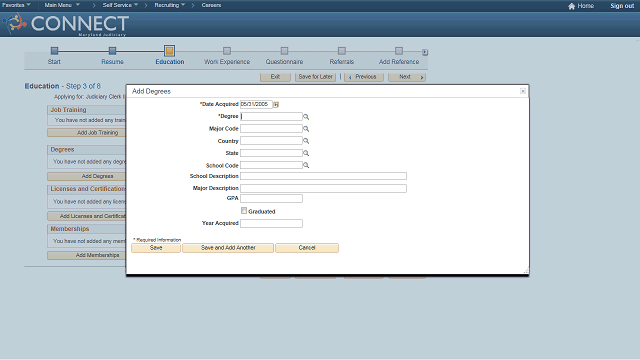
Task: Click the Questionnaire step label
Action: pyautogui.click(x=284, y=62)
